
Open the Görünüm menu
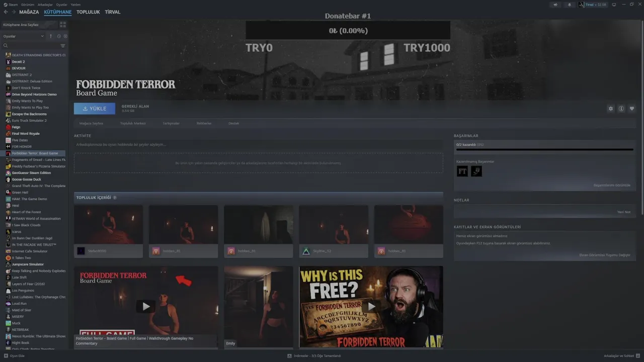[x=28, y=5]
